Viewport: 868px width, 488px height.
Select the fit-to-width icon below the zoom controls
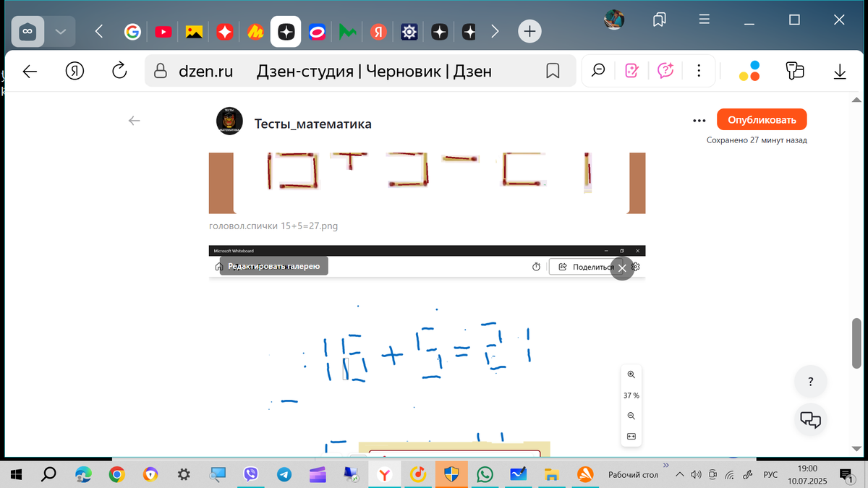[631, 436]
